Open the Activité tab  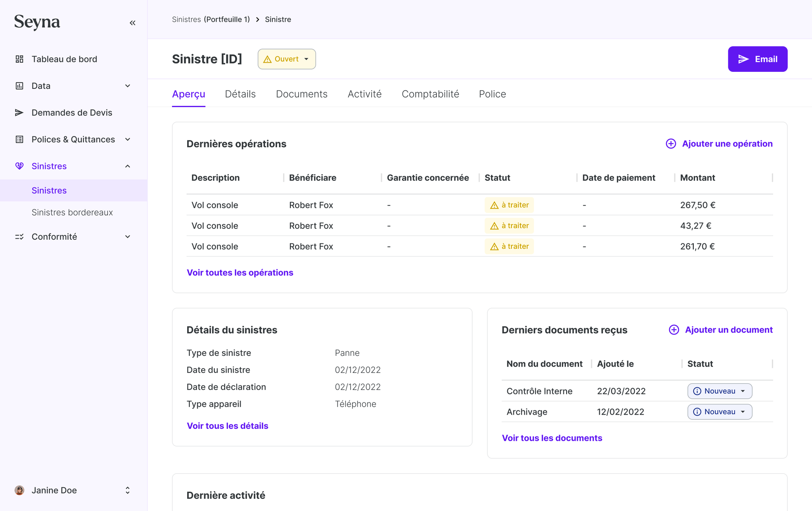click(365, 94)
